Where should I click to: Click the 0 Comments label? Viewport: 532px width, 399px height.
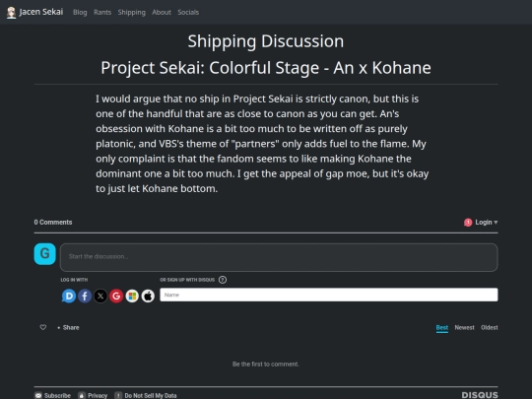point(53,223)
